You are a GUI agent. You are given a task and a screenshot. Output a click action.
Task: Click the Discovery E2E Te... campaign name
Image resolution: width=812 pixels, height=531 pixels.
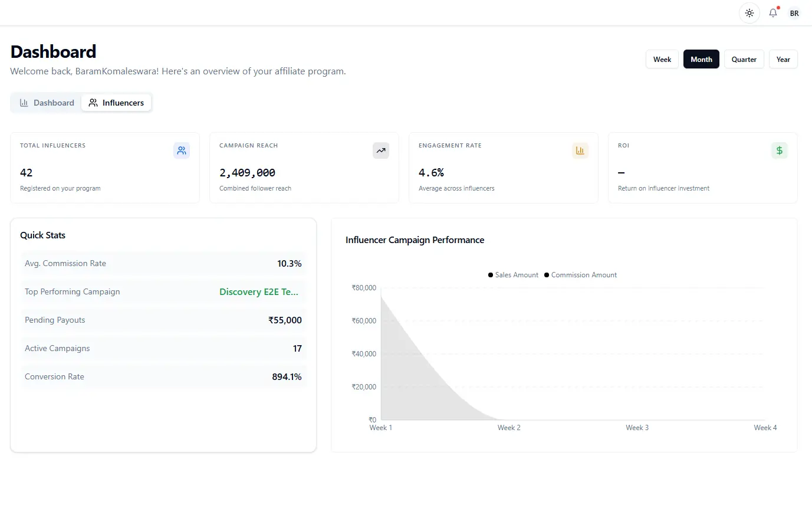[259, 291]
